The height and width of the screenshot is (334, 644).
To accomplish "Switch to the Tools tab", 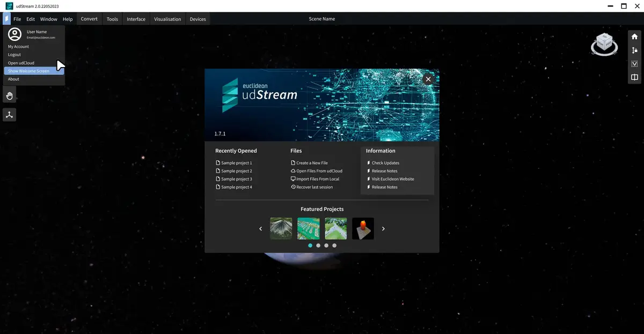I will point(112,19).
